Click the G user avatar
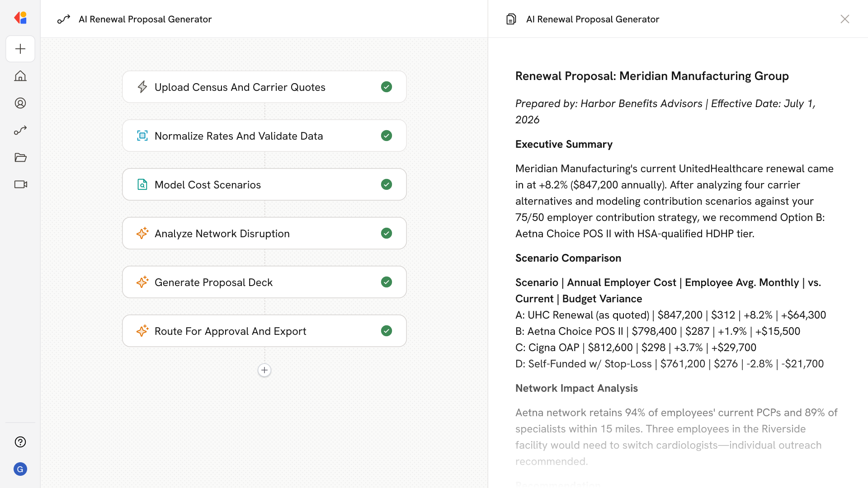The image size is (868, 488). tap(20, 469)
